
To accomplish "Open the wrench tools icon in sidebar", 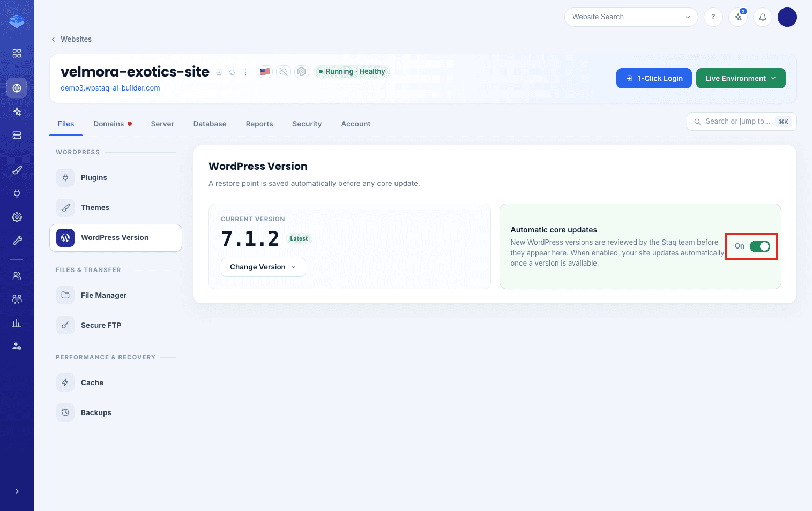I will click(x=17, y=241).
